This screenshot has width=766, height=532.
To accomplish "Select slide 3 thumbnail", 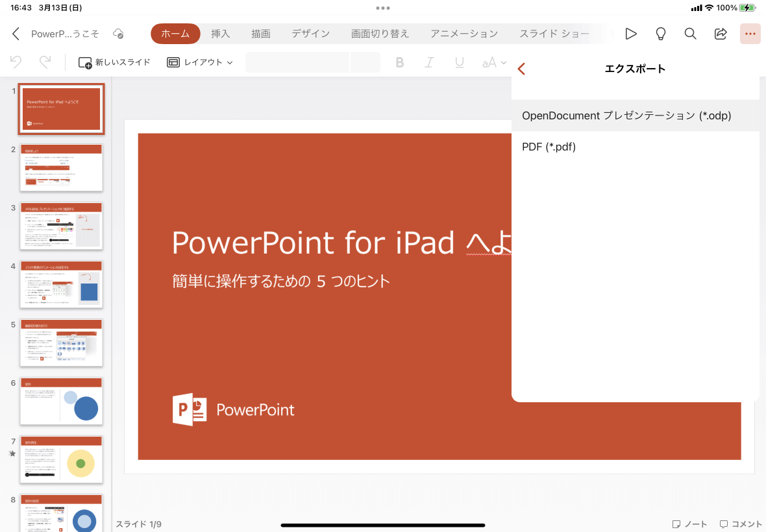I will coord(62,226).
